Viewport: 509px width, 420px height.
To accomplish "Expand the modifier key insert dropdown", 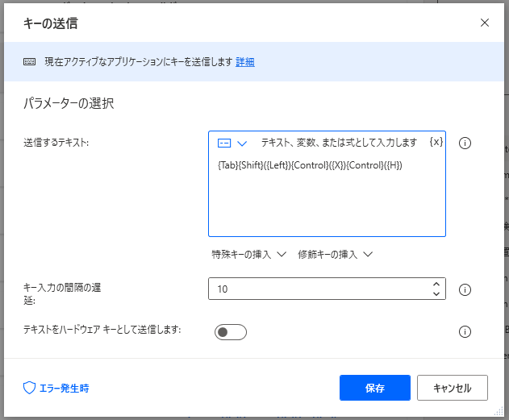I will click(334, 254).
